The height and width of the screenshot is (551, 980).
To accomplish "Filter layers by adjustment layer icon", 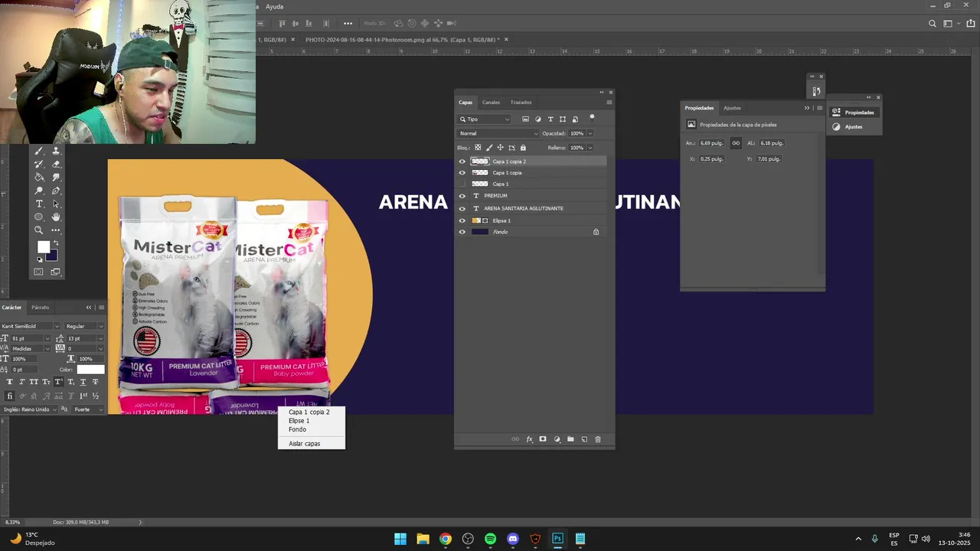I will [x=537, y=119].
